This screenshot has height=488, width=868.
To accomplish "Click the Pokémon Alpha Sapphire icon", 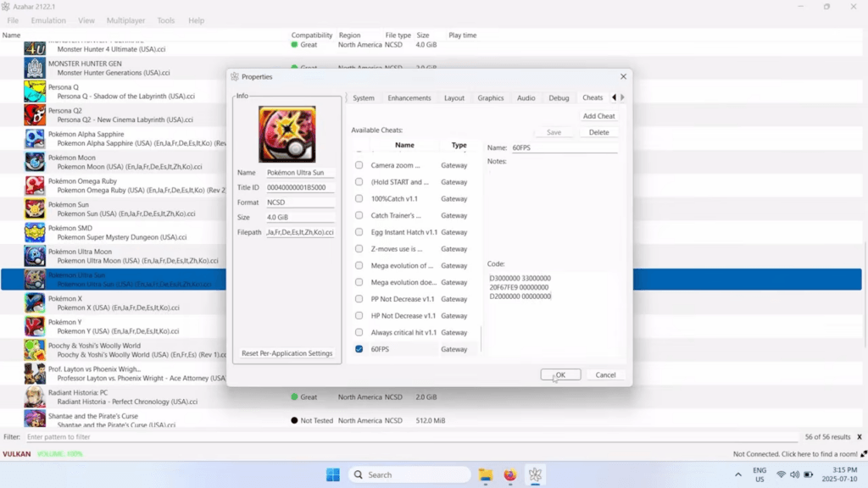I will [x=34, y=138].
